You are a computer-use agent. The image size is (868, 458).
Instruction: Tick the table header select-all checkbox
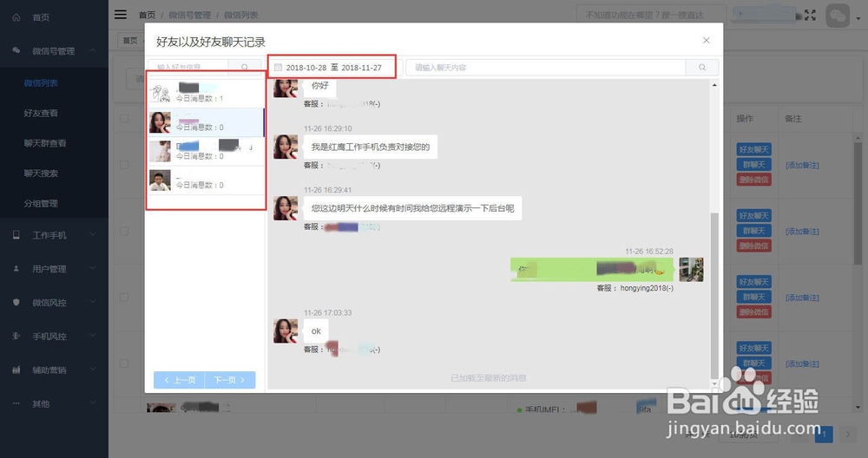[x=124, y=118]
